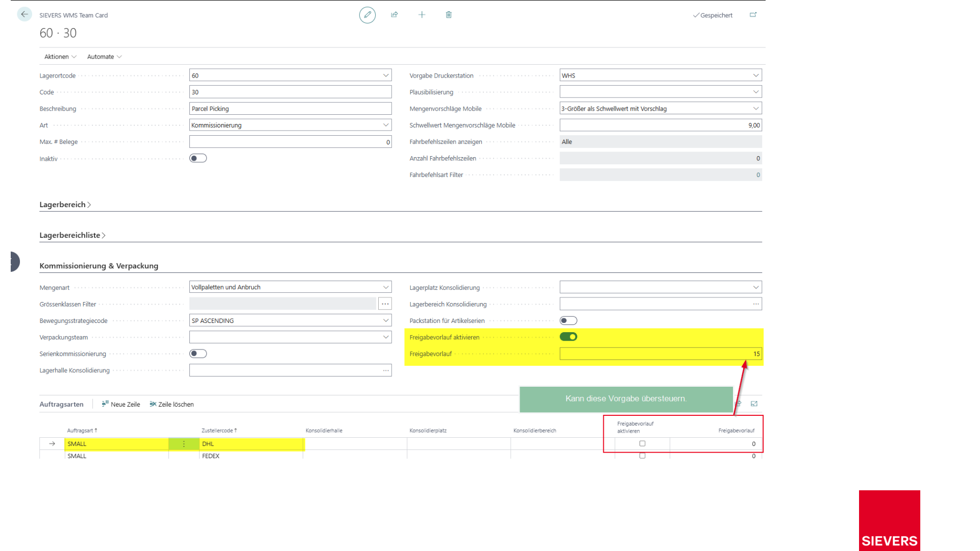Click the plus icon for new card

tap(422, 15)
